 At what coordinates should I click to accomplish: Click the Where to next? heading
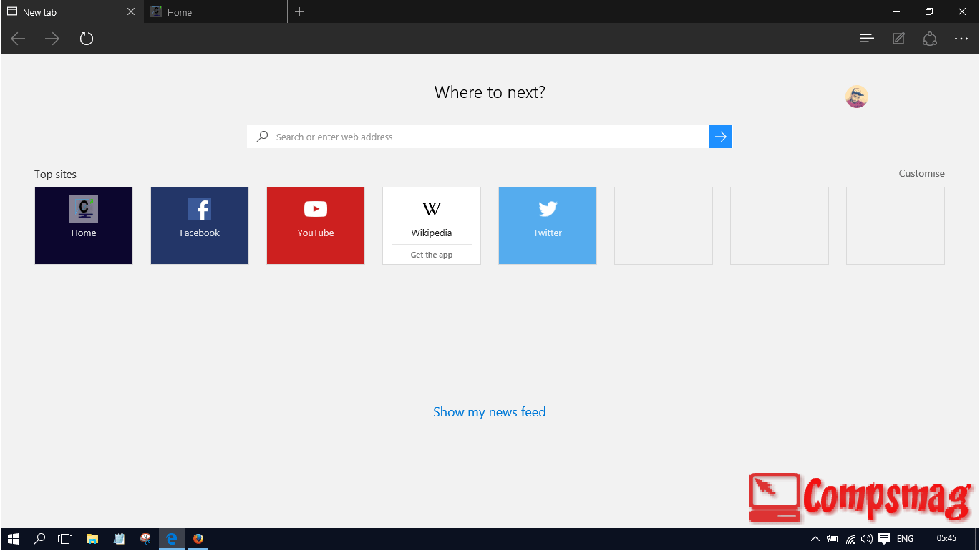coord(490,92)
